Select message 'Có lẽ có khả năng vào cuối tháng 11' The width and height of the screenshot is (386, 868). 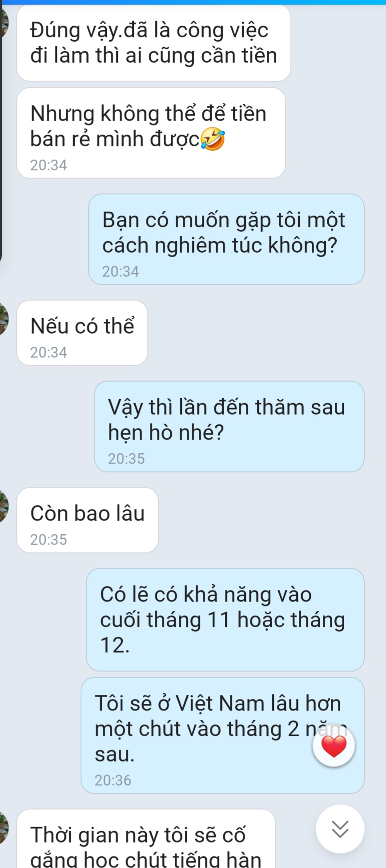pos(225,619)
